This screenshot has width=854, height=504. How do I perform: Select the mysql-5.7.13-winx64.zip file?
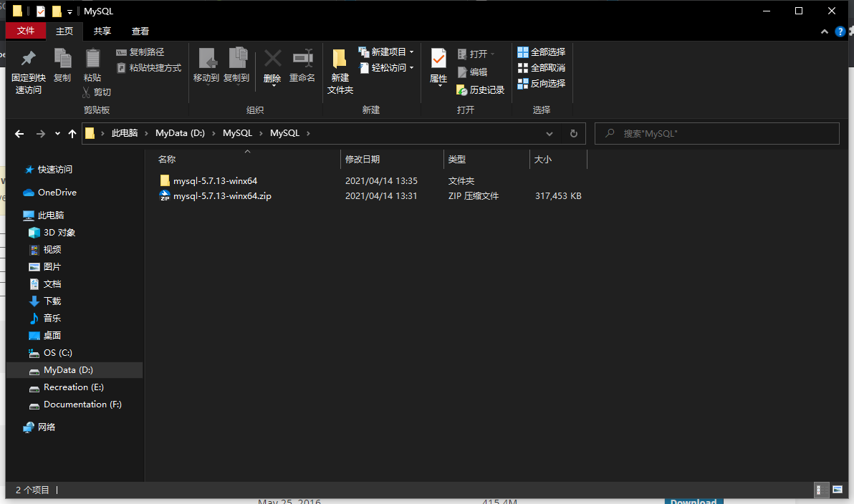pyautogui.click(x=222, y=196)
